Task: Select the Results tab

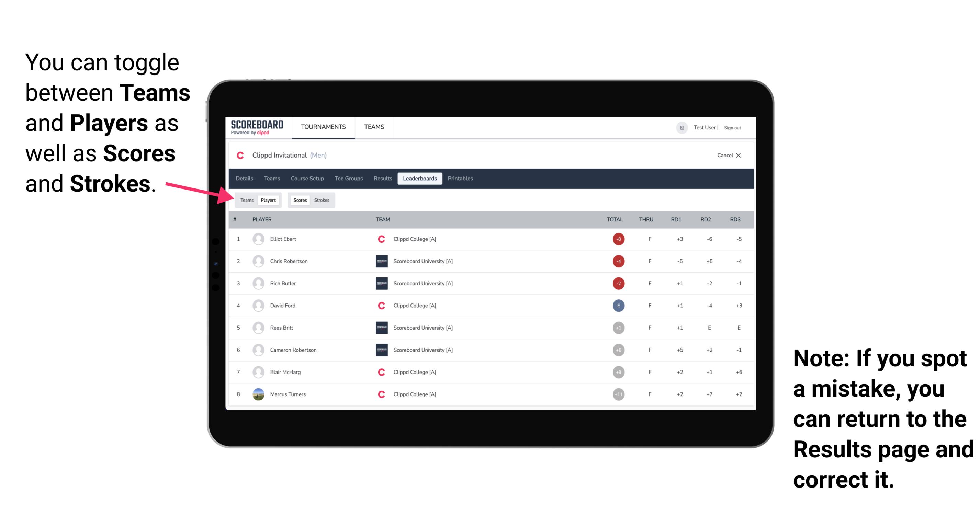Action: pyautogui.click(x=383, y=179)
